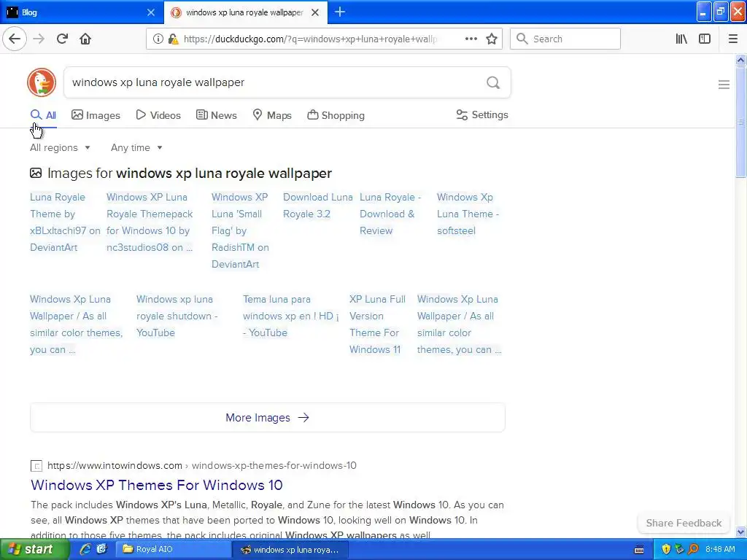This screenshot has width=747, height=560.
Task: Click the DuckDuckGo duck logo
Action: [42, 82]
